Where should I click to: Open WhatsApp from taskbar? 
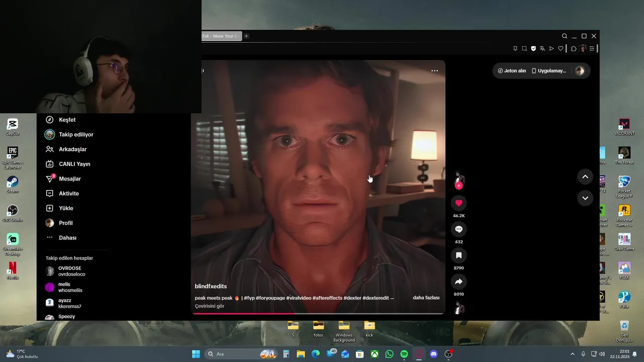(389, 354)
